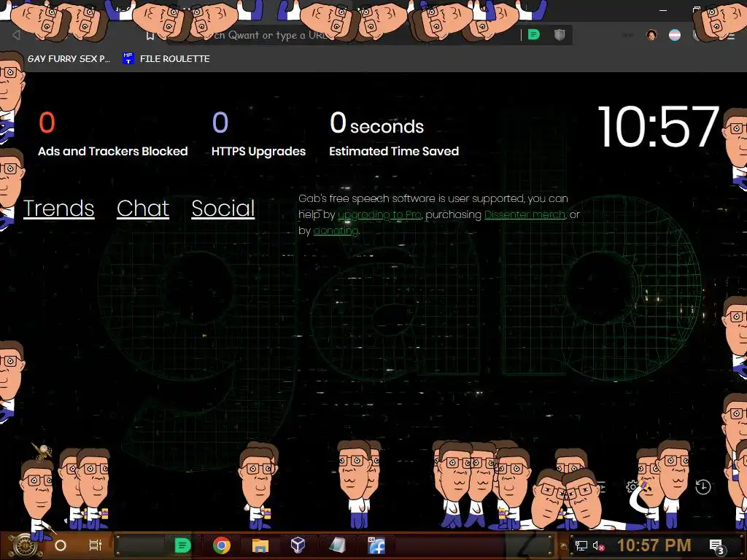Image resolution: width=747 pixels, height=560 pixels.
Task: Click the green Dissenter comment icon in address bar
Action: (x=533, y=35)
